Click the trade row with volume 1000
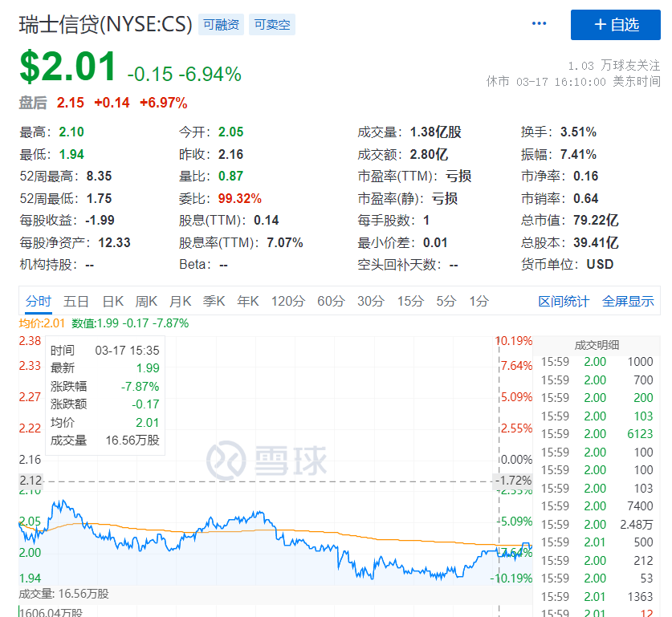This screenshot has width=672, height=617. (597, 362)
